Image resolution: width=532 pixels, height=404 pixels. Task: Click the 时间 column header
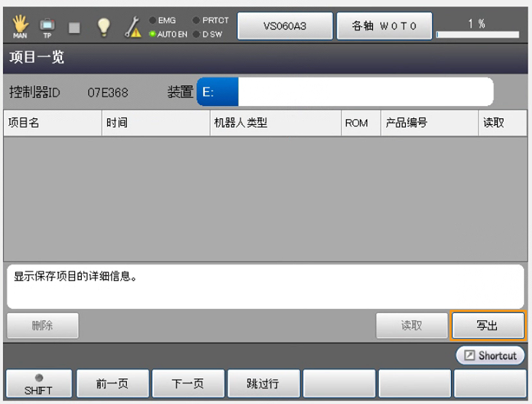coord(155,123)
